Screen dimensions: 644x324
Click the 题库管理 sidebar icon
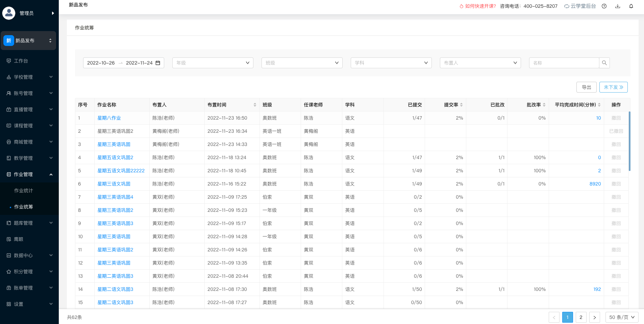[9, 223]
